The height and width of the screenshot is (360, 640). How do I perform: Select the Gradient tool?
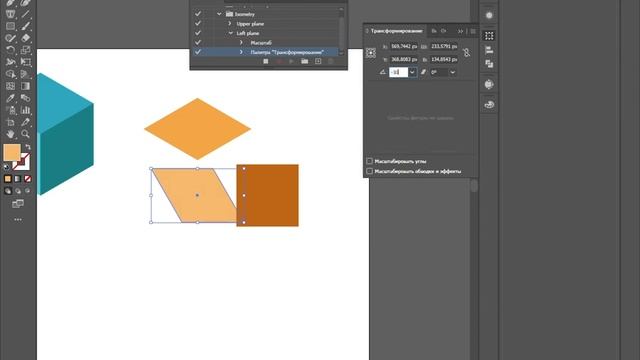click(25, 86)
